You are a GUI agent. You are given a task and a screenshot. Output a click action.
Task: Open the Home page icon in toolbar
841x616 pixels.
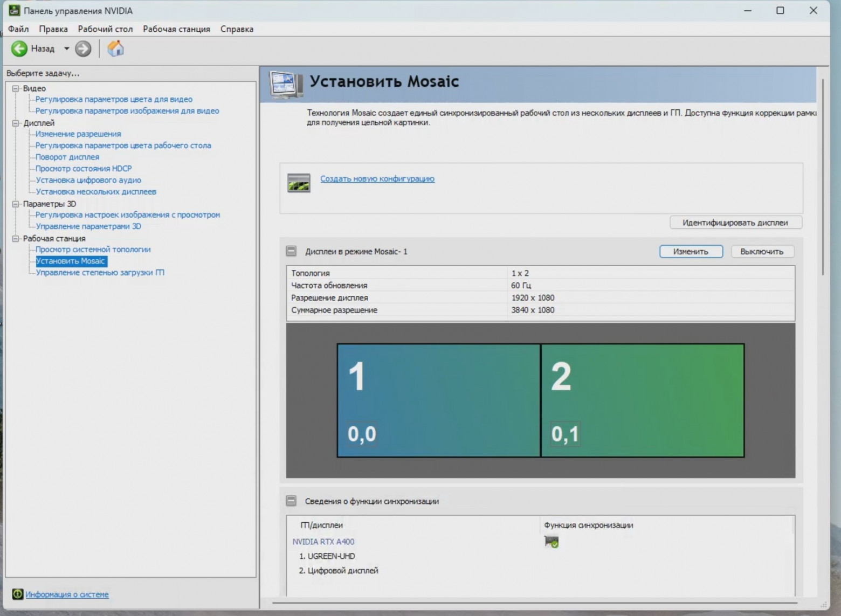[x=115, y=49]
